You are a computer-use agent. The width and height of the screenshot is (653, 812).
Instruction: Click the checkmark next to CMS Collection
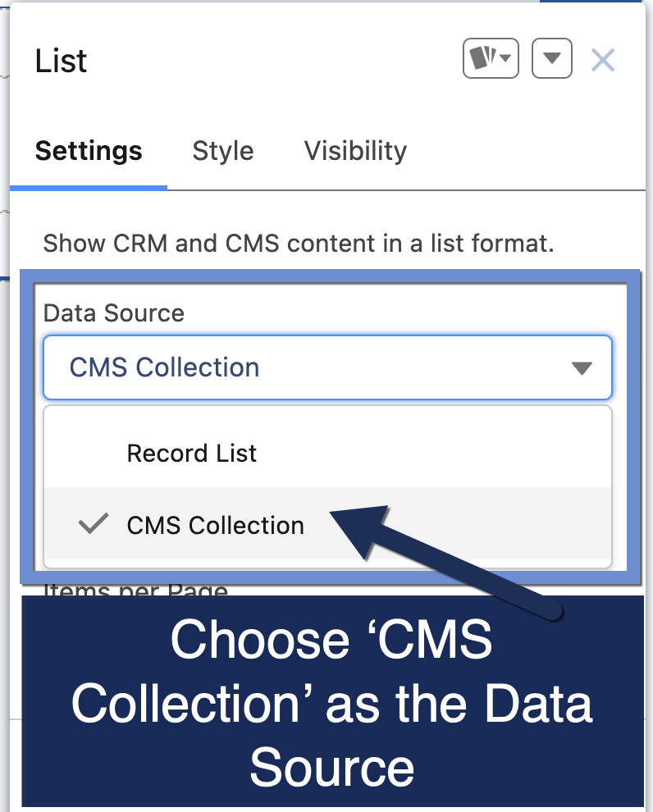click(x=93, y=524)
